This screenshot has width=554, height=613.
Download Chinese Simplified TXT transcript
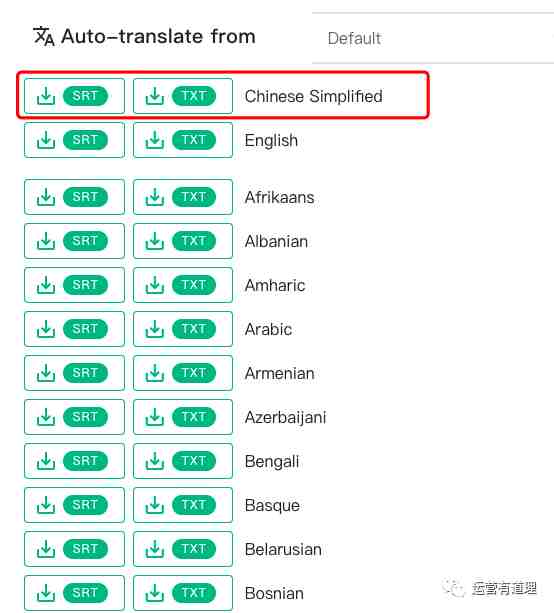click(x=183, y=96)
